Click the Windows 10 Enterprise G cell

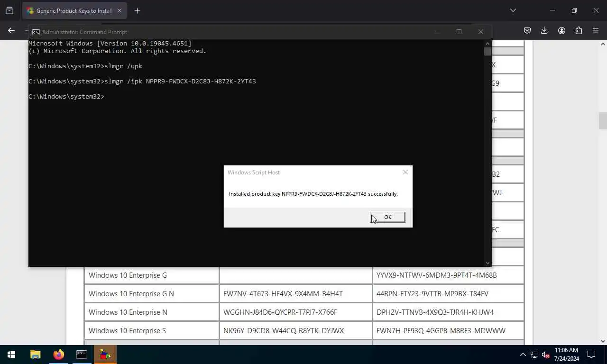[152, 275]
